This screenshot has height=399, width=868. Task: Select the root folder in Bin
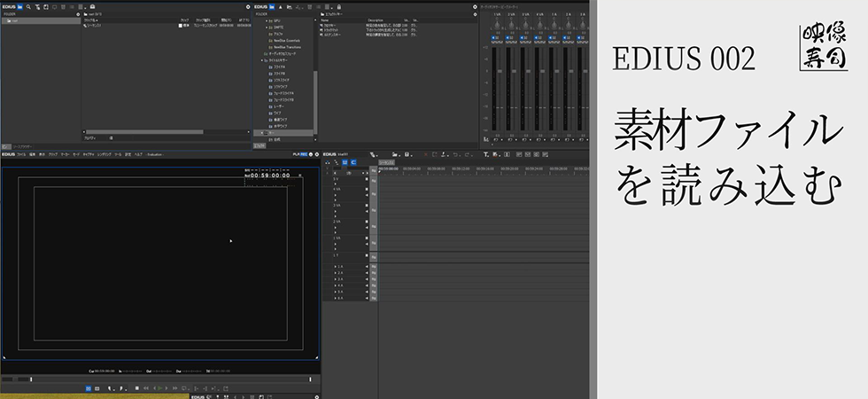click(41, 20)
